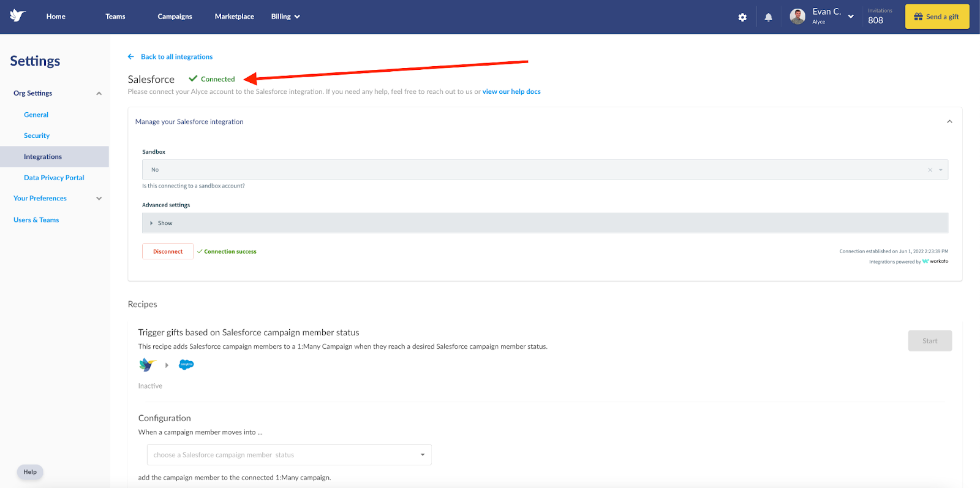Click the recipe flow arrow icon
This screenshot has width=980, height=488.
pos(167,365)
